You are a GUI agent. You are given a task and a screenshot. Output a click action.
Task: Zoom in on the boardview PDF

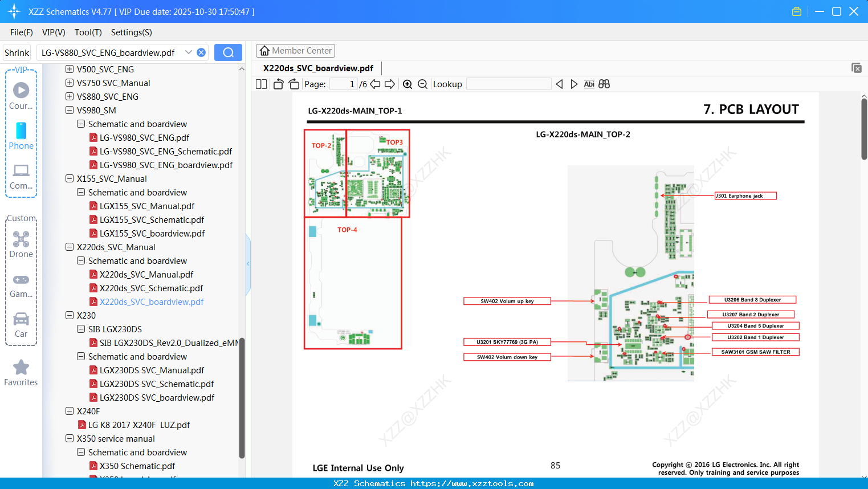[x=407, y=84]
